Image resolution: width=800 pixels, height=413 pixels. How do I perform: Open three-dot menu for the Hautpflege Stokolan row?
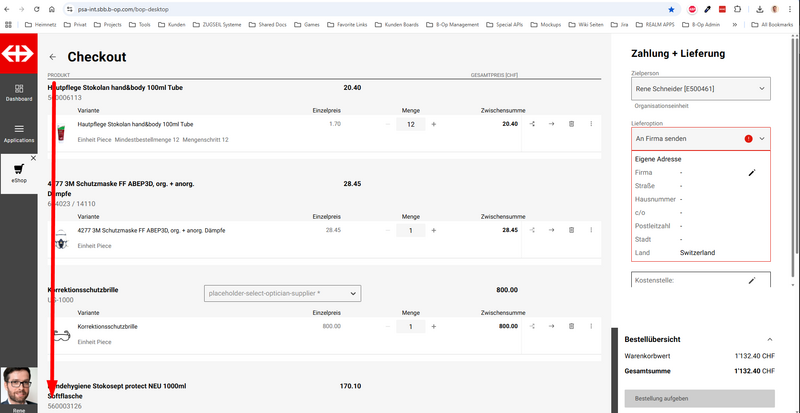pyautogui.click(x=591, y=124)
